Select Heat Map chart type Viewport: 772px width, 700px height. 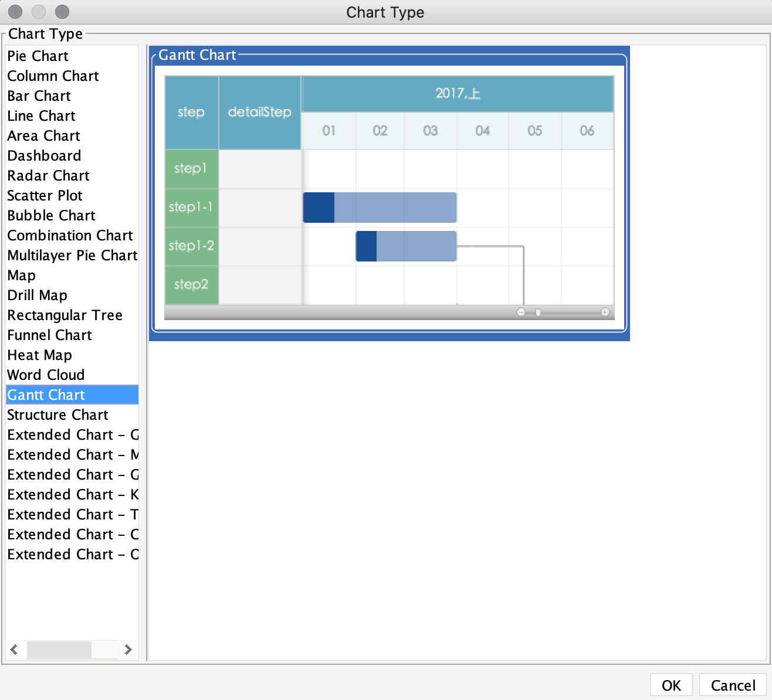39,355
